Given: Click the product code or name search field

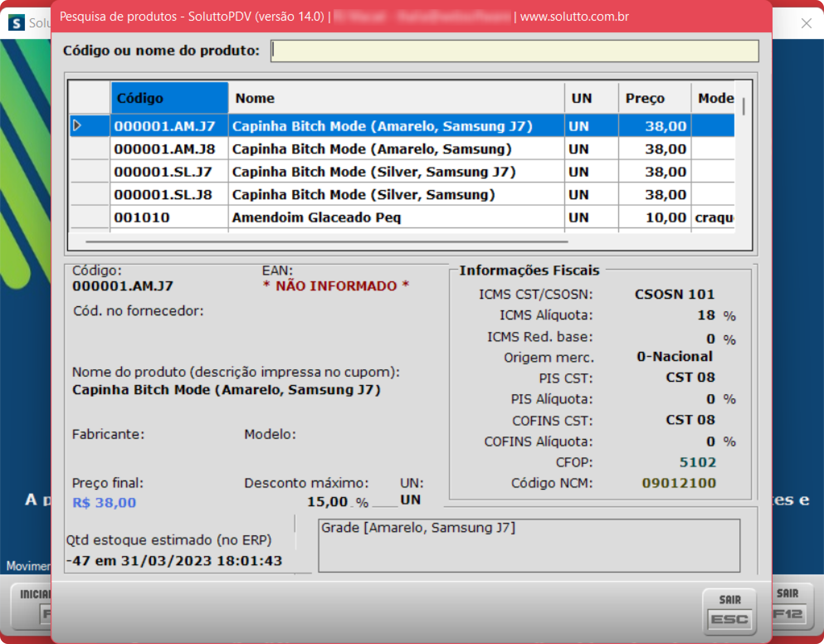Looking at the screenshot, I should (514, 51).
